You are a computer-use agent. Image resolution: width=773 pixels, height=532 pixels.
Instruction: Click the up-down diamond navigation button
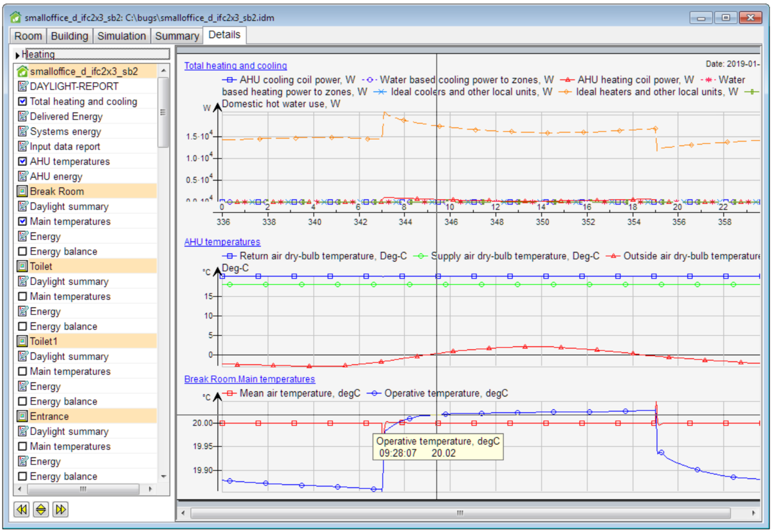point(41,509)
